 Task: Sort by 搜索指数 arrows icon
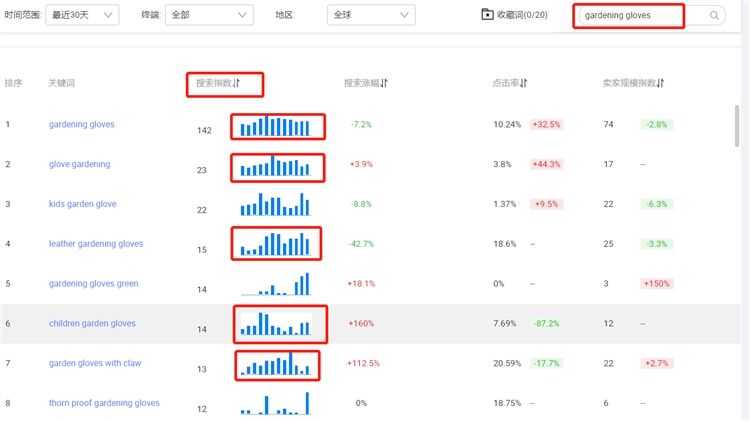[236, 83]
